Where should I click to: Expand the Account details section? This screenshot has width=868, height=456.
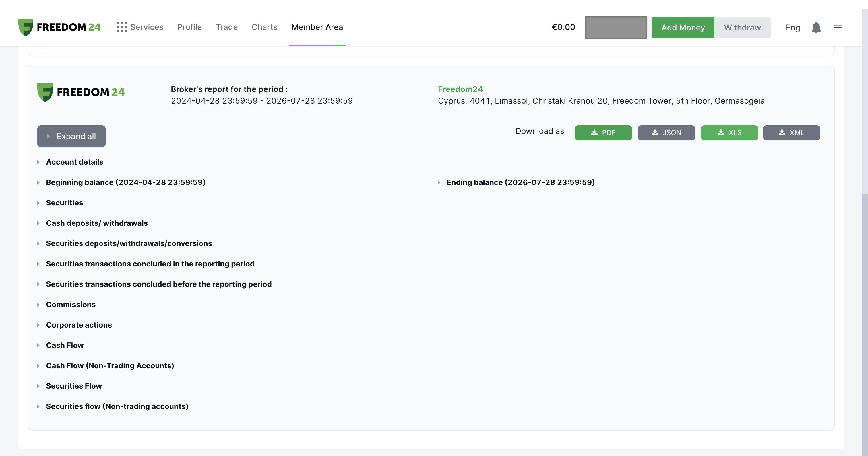[x=74, y=162]
